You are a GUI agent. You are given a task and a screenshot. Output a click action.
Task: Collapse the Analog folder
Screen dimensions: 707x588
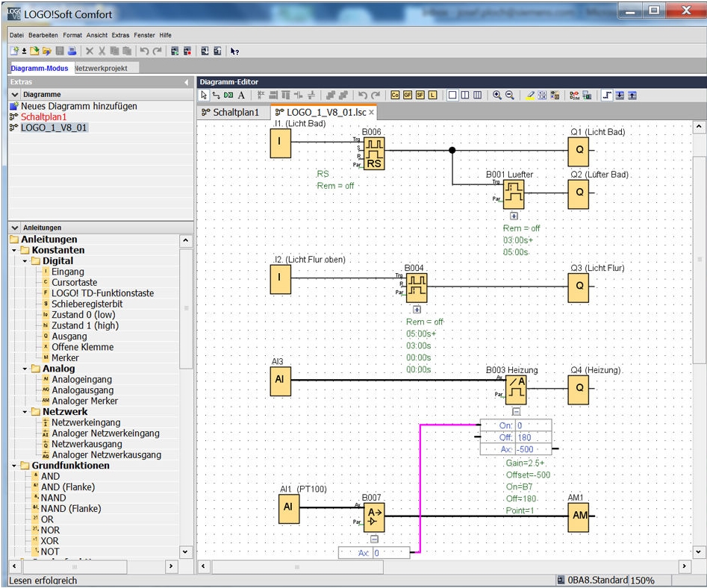tap(25, 369)
